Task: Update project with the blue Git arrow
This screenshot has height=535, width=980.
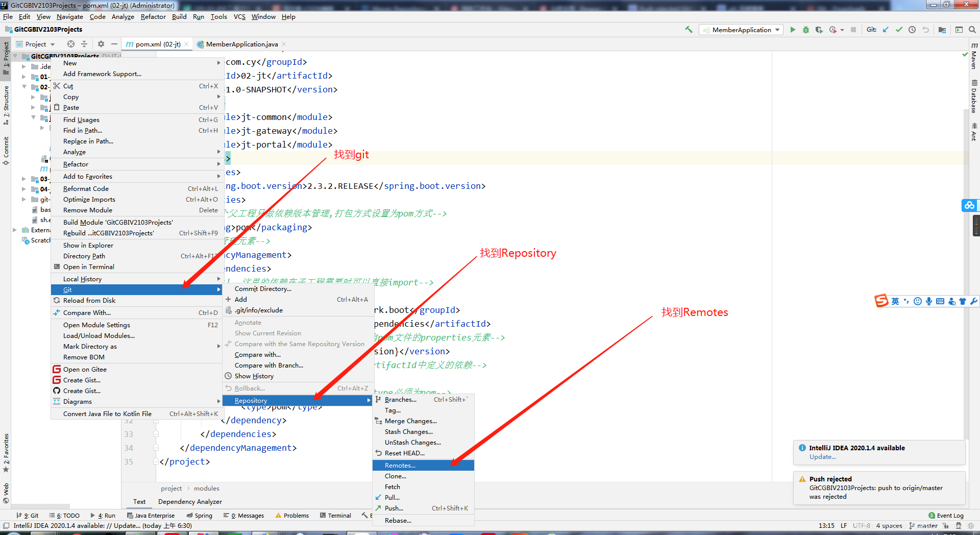Action: (x=886, y=30)
